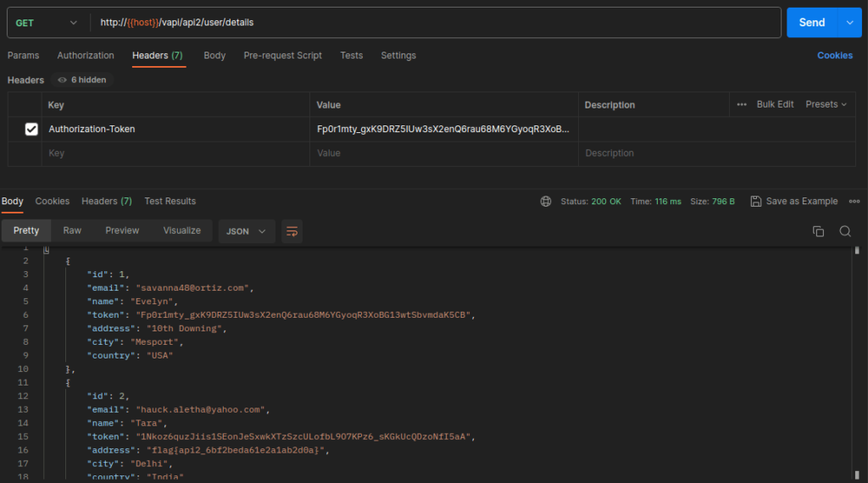Select the response Body tab
Viewport: 868px width, 483px height.
(12, 202)
